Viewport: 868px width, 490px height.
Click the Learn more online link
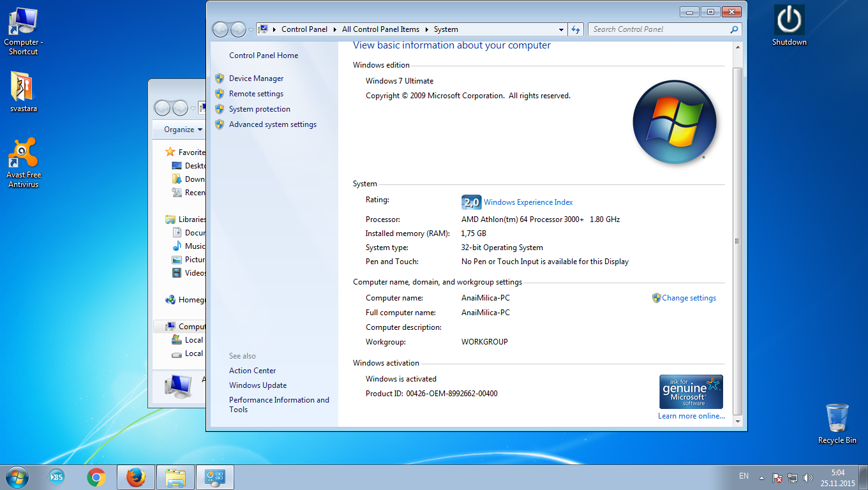pos(692,416)
